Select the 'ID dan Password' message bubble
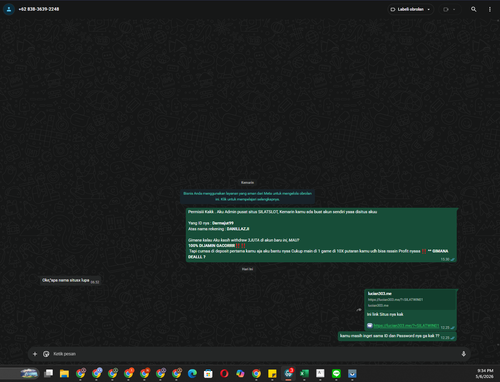500x382 pixels. (397, 336)
